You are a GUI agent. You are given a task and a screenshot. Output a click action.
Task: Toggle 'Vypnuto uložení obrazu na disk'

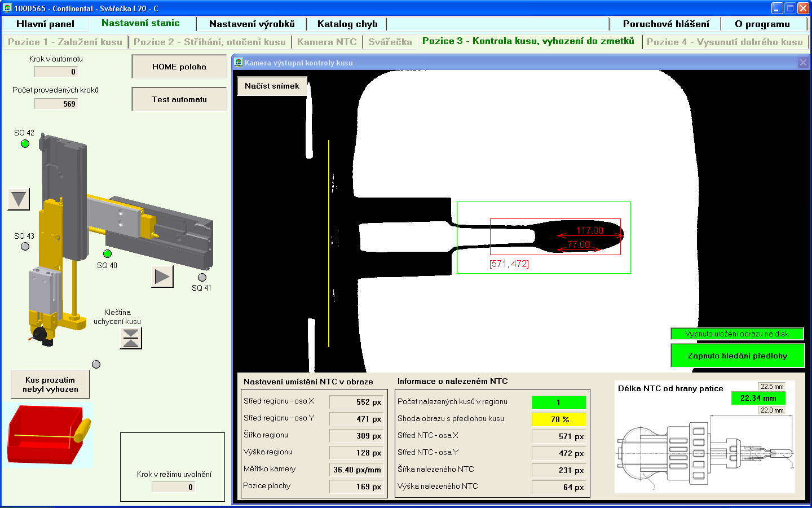[736, 334]
